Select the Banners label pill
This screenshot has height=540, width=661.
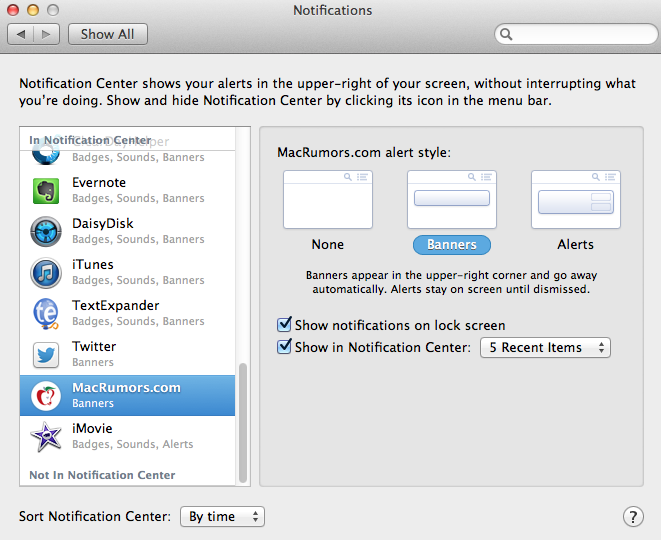click(x=451, y=245)
